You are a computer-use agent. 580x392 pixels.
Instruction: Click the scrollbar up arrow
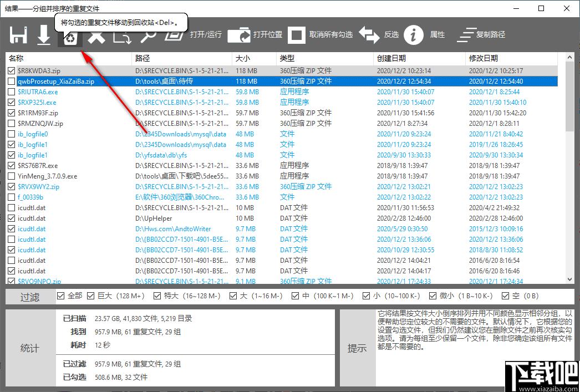click(x=570, y=58)
